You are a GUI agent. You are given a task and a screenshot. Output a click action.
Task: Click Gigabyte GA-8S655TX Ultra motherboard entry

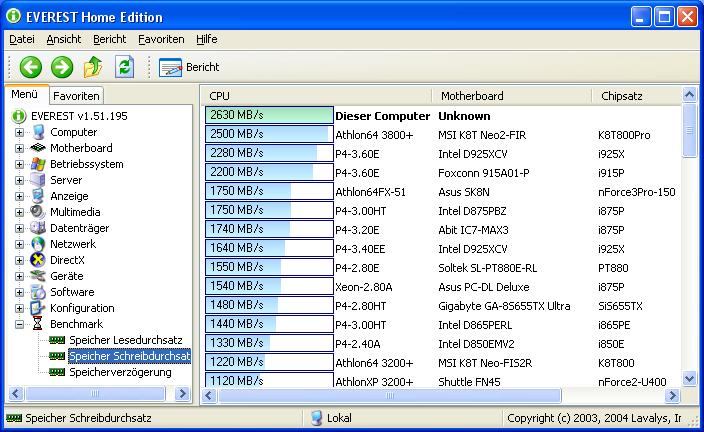(504, 306)
